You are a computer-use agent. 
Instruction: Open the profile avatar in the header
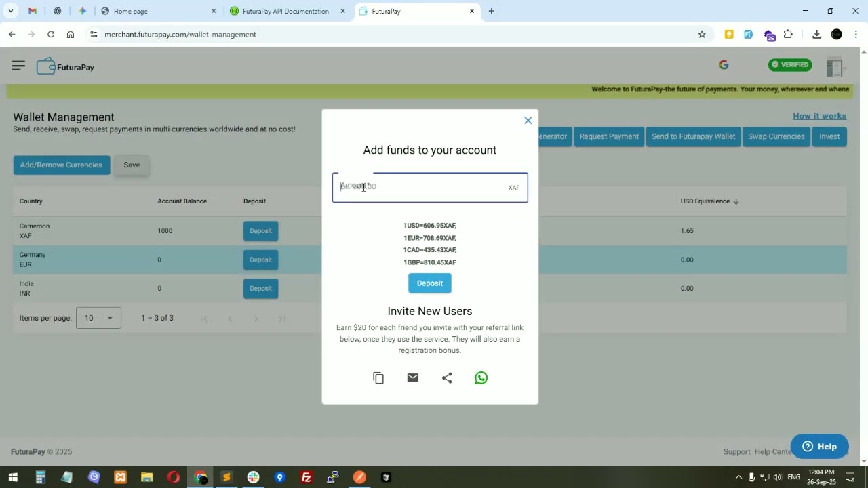pos(835,67)
